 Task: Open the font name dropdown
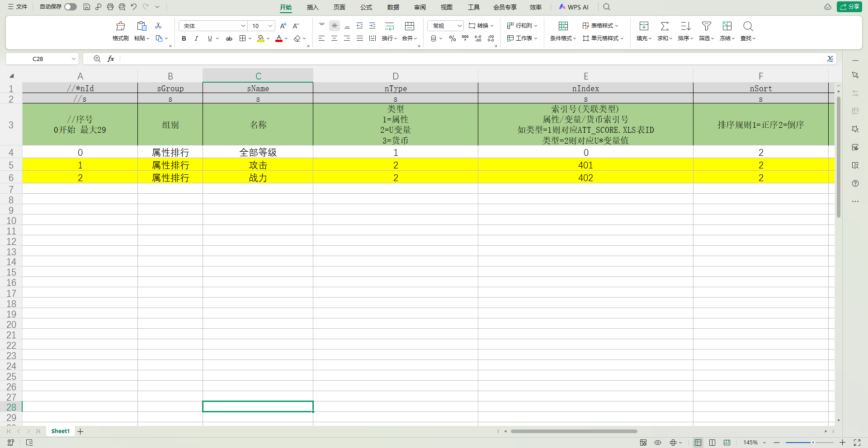click(243, 26)
